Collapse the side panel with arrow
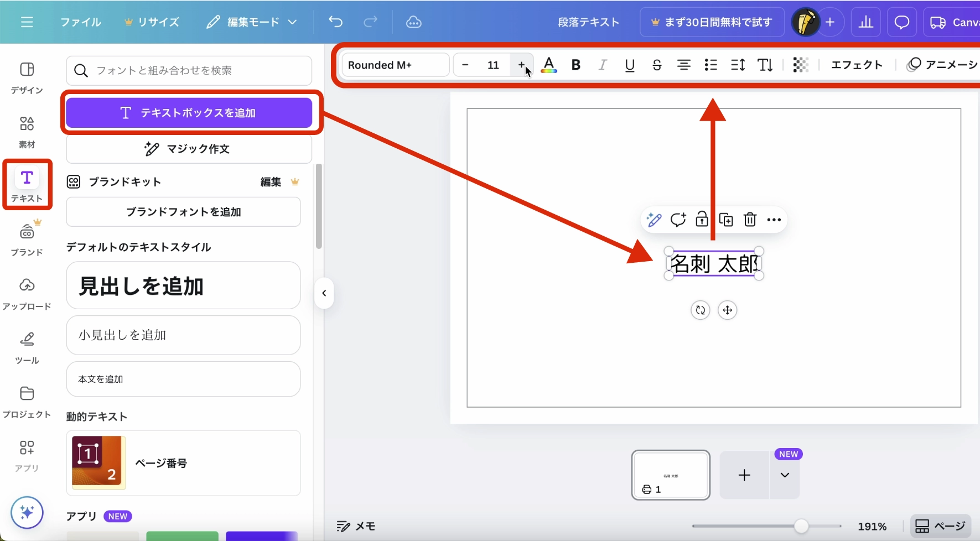Screen dimensions: 980x541 pyautogui.click(x=324, y=293)
